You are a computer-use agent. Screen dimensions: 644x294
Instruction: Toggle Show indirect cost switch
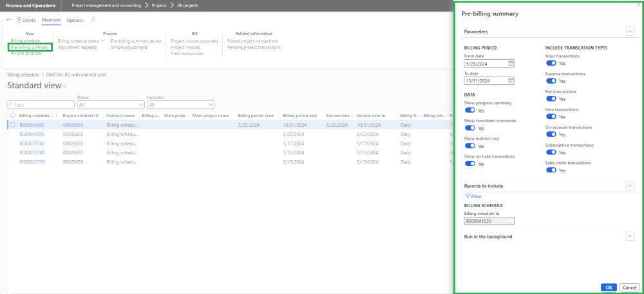[469, 146]
